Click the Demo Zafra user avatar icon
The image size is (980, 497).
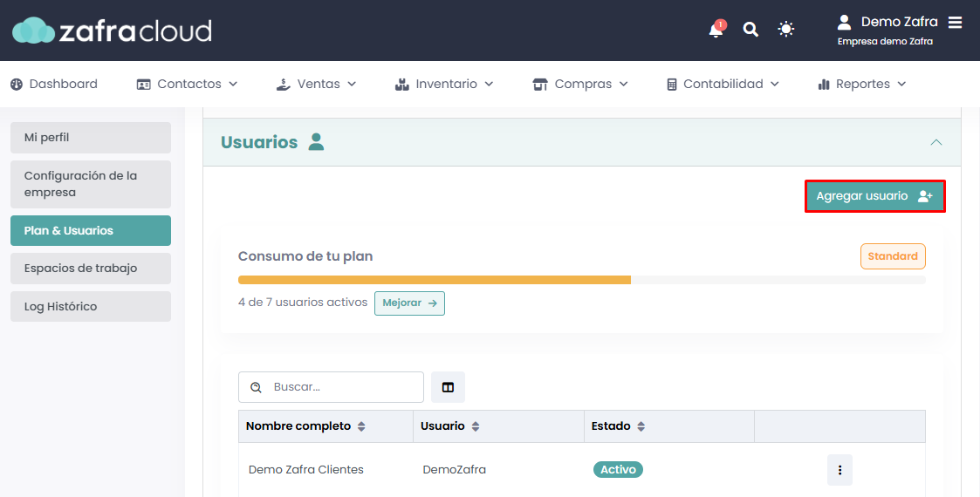tap(844, 22)
